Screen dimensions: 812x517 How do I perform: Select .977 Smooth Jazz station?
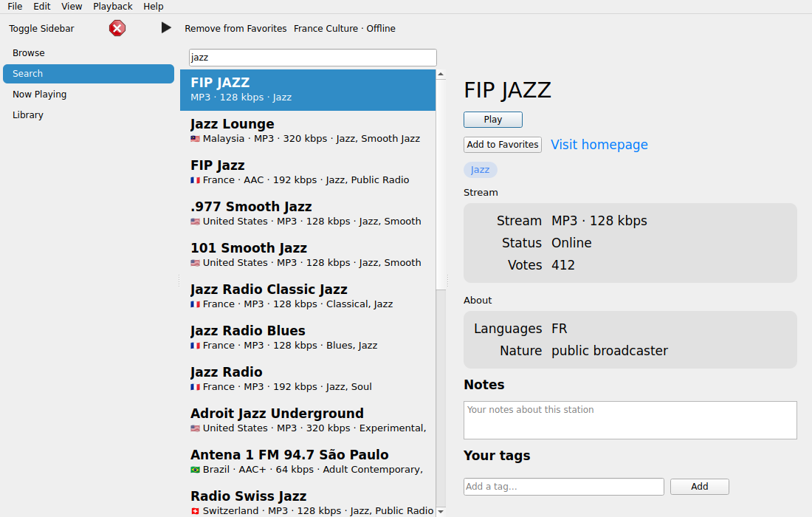click(308, 214)
